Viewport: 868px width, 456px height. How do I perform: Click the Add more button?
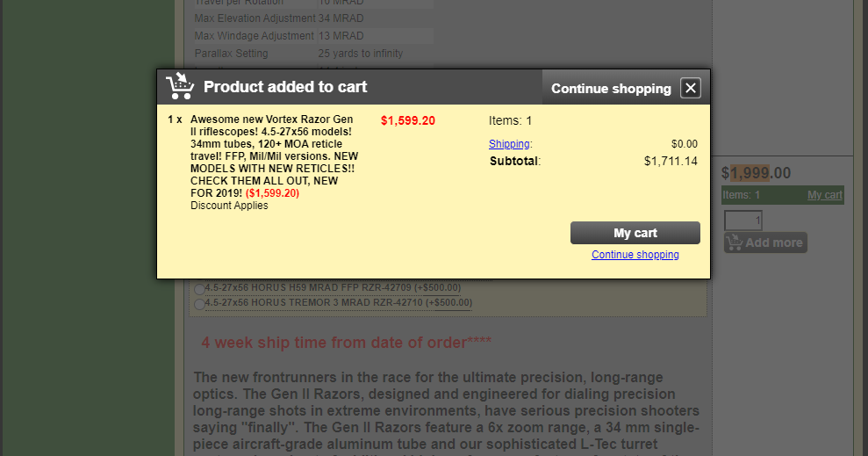tap(765, 242)
